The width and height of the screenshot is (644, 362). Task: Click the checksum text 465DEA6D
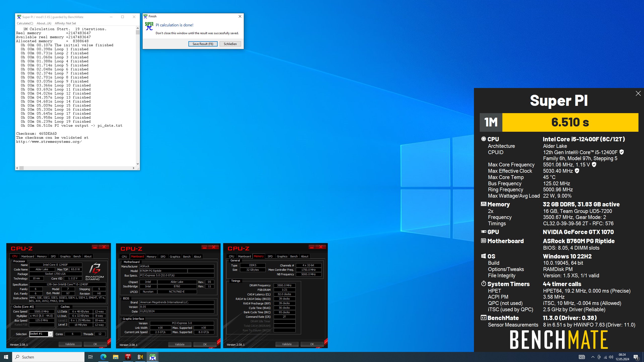[48, 133]
